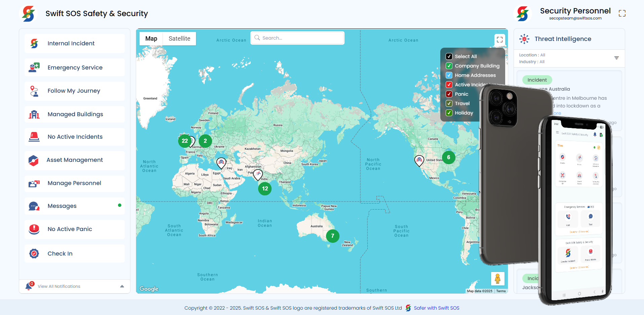Toggle the Company Building checkbox

449,66
